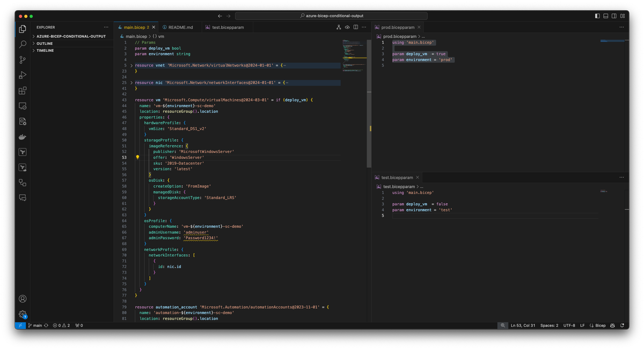Click the ports forwarded indicator in status bar
Image resolution: width=644 pixels, height=349 pixels.
click(x=79, y=325)
